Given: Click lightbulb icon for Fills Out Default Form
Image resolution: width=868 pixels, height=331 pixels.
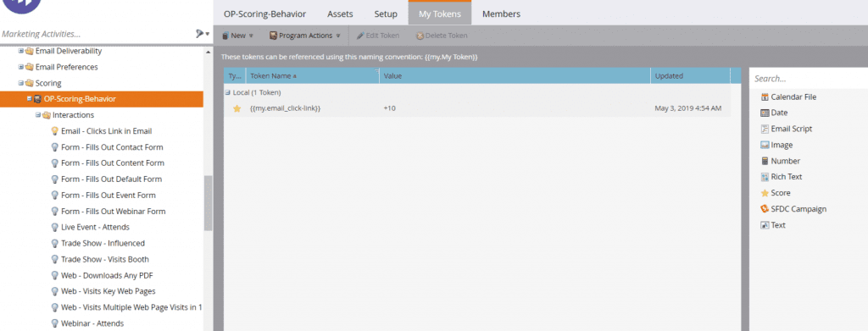Looking at the screenshot, I should click(55, 179).
